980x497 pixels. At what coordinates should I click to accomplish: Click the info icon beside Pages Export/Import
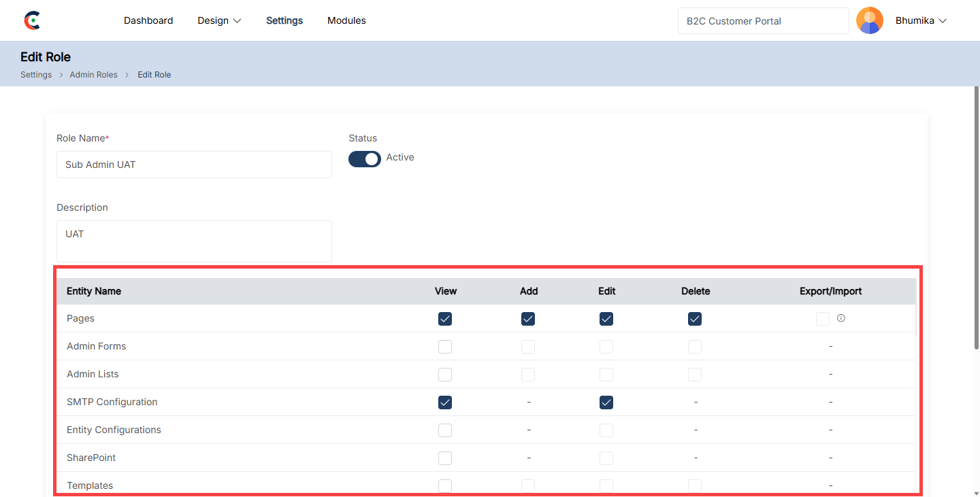click(841, 318)
